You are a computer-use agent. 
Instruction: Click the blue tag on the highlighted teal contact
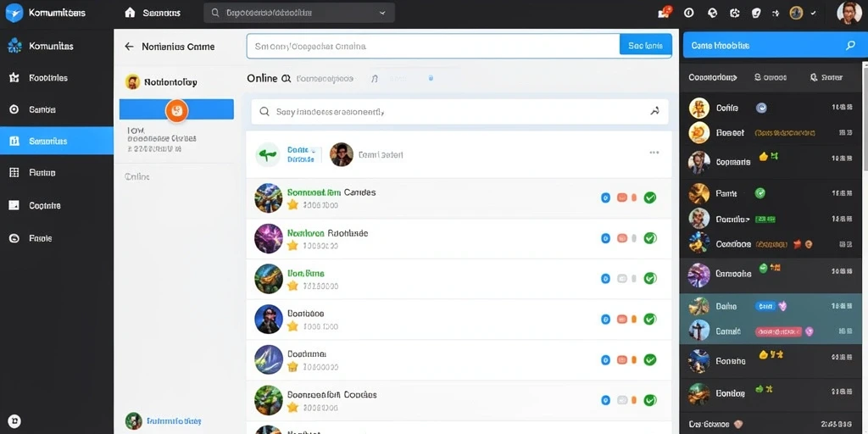click(765, 305)
